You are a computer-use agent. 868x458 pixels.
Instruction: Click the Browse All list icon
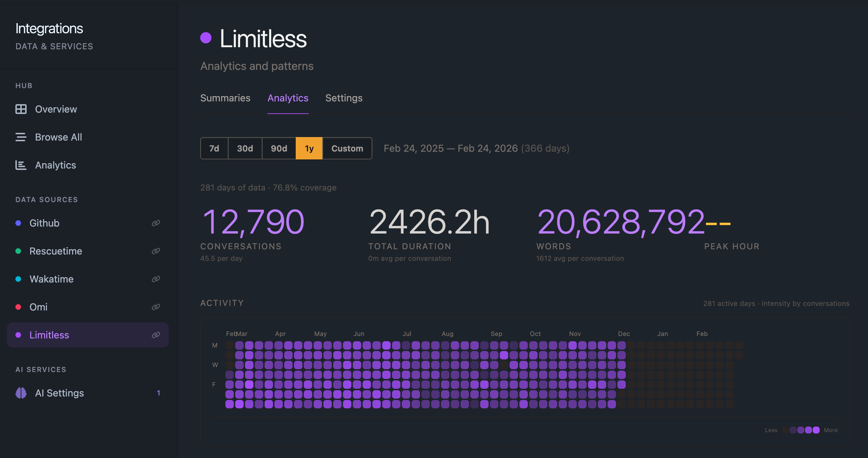click(21, 137)
